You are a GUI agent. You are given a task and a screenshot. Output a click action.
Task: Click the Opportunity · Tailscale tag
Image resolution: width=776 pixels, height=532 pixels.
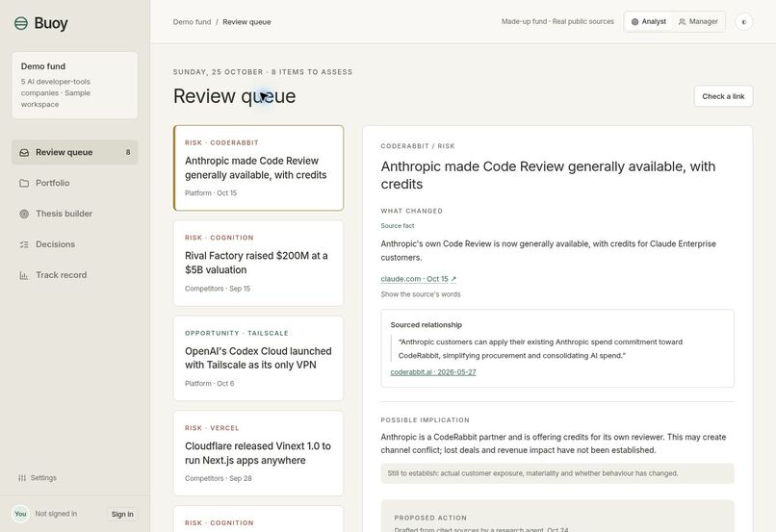tap(237, 333)
